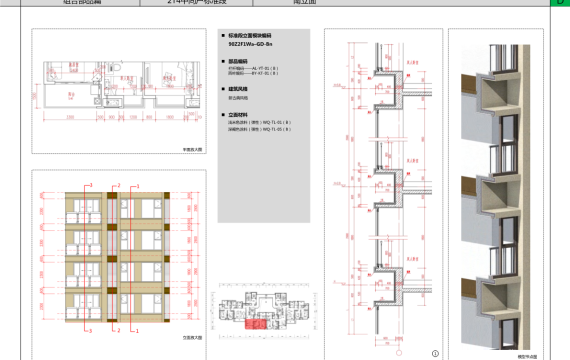Click the circled number 1 detail tag

(435, 353)
